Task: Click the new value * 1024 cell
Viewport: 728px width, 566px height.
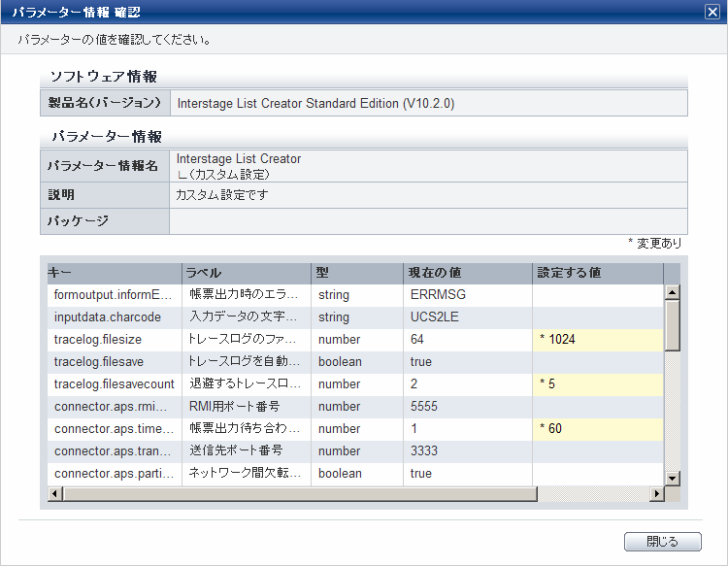Action: [598, 340]
